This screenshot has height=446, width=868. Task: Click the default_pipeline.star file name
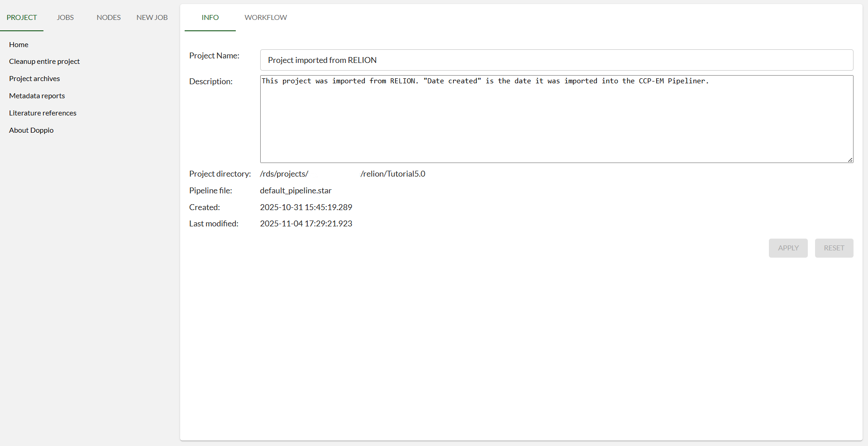tap(296, 191)
